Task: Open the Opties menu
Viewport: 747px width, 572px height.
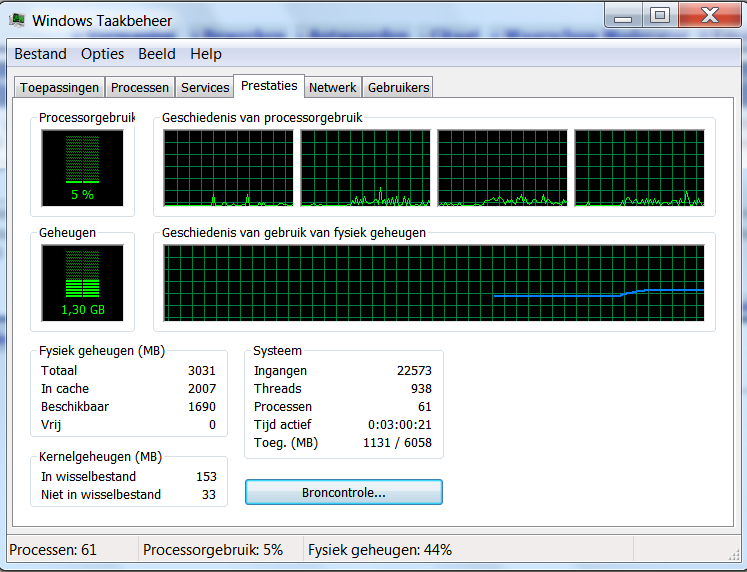Action: coord(102,54)
